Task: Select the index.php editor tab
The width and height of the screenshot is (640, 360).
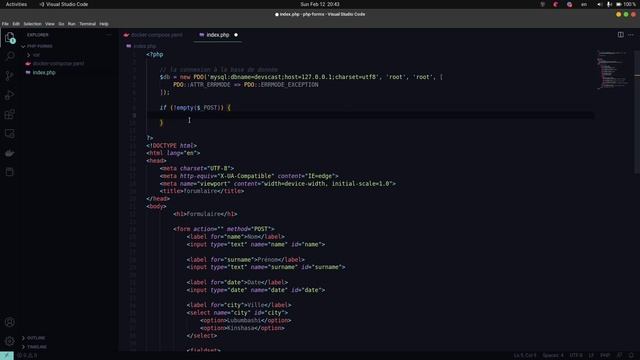Action: pyautogui.click(x=218, y=35)
